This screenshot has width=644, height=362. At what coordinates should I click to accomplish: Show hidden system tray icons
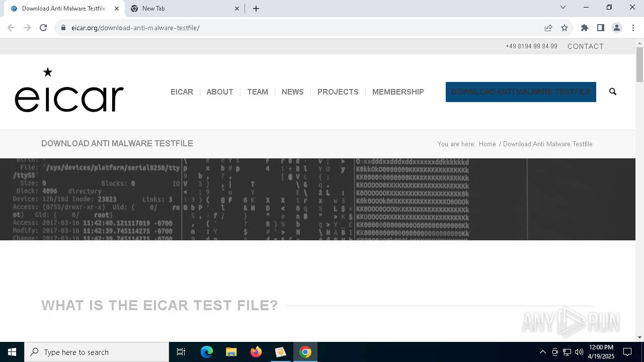[x=543, y=352]
